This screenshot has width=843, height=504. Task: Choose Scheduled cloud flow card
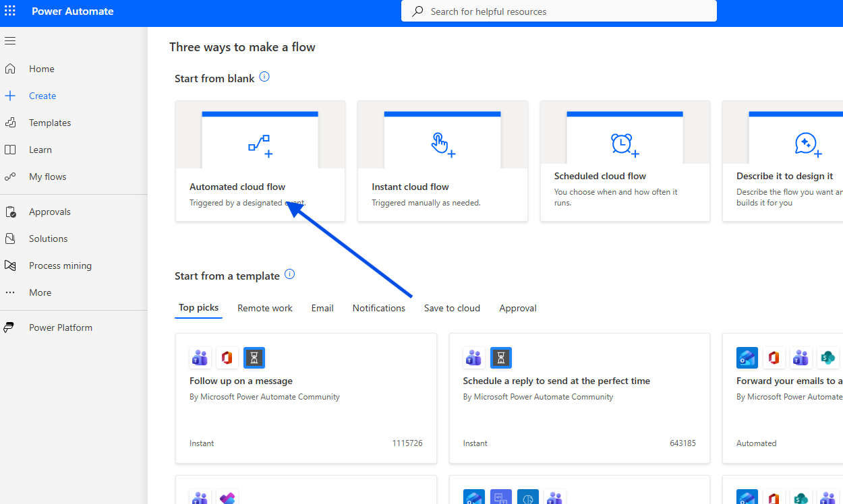coord(624,162)
